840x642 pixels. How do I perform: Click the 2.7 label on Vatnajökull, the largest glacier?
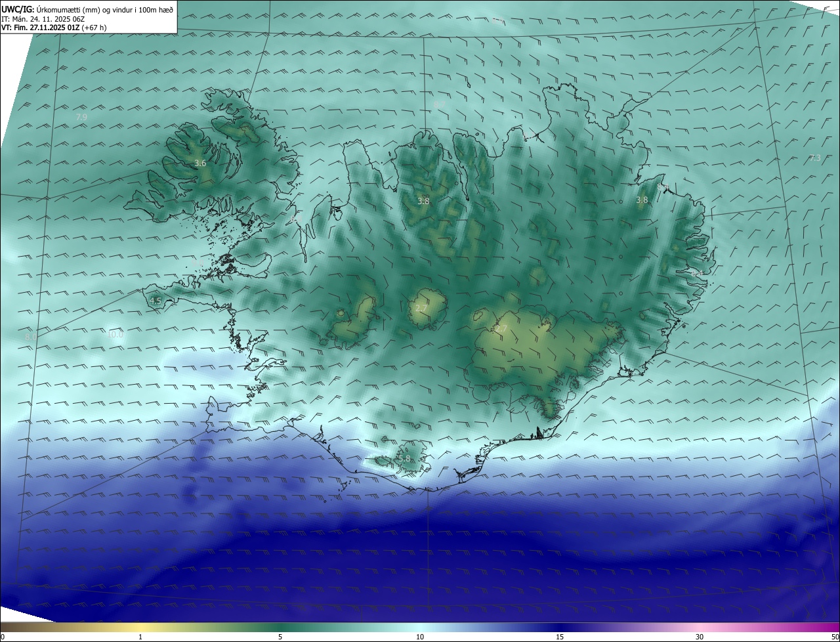click(501, 329)
